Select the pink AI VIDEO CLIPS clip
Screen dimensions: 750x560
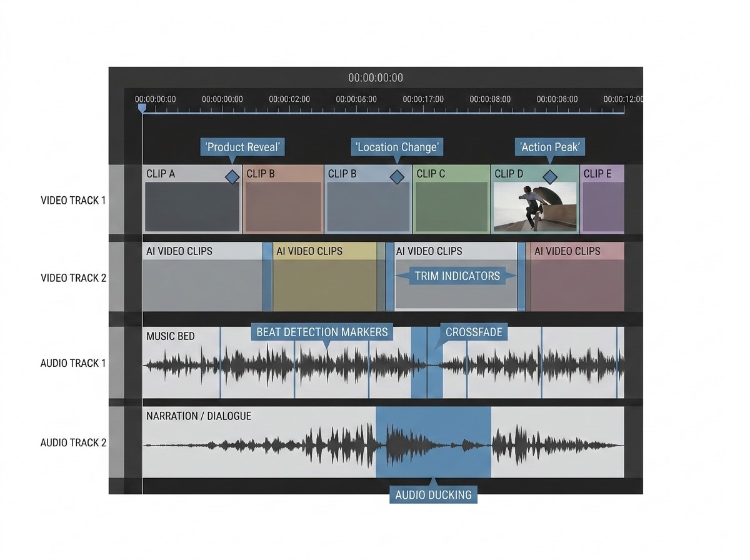[577, 277]
